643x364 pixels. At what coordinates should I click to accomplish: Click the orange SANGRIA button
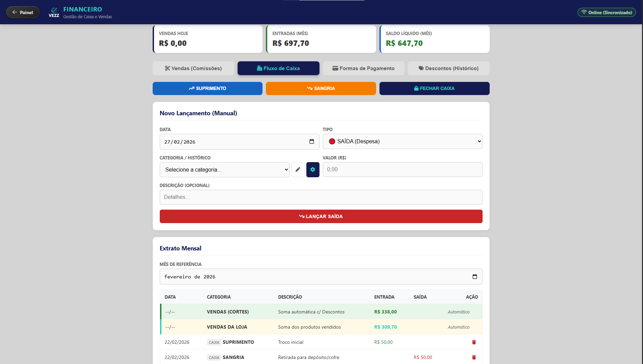pyautogui.click(x=321, y=88)
